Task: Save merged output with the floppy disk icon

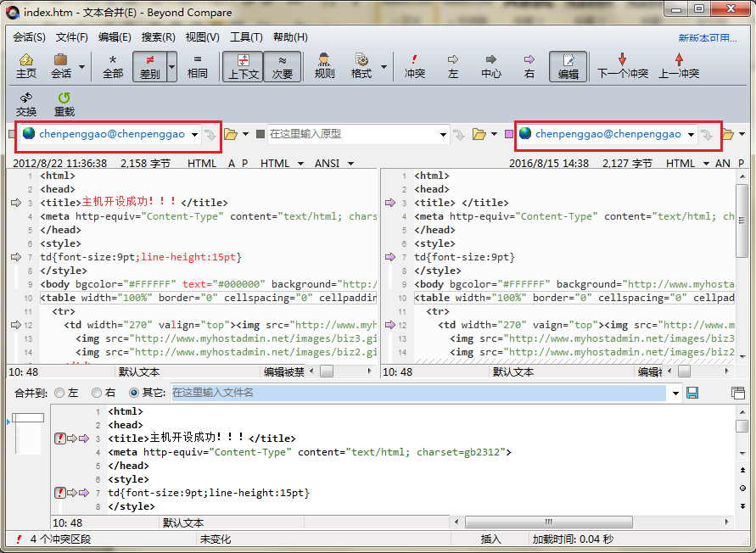Action: tap(692, 393)
